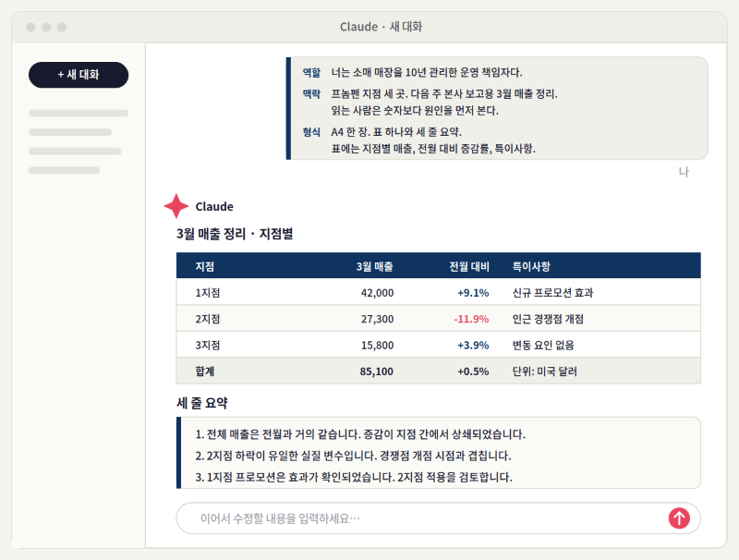
Task: Click the red send arrow button
Action: 679,518
